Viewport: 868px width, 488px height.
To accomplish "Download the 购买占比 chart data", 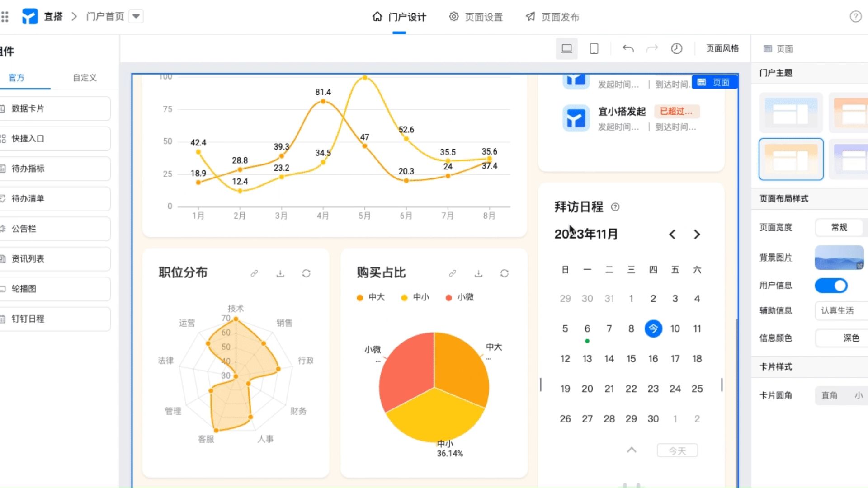I will 478,273.
